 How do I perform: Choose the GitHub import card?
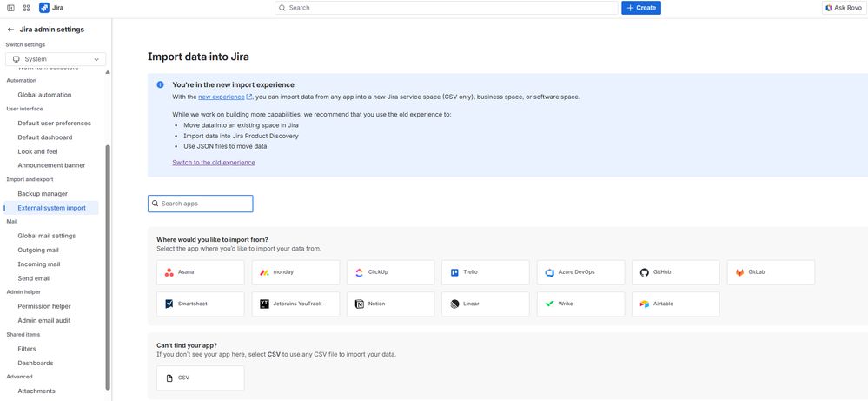(676, 272)
